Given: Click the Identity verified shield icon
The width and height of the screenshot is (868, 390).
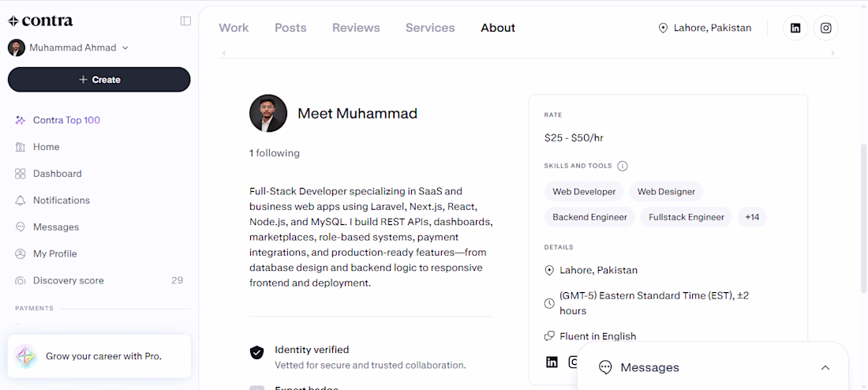Looking at the screenshot, I should click(x=257, y=352).
